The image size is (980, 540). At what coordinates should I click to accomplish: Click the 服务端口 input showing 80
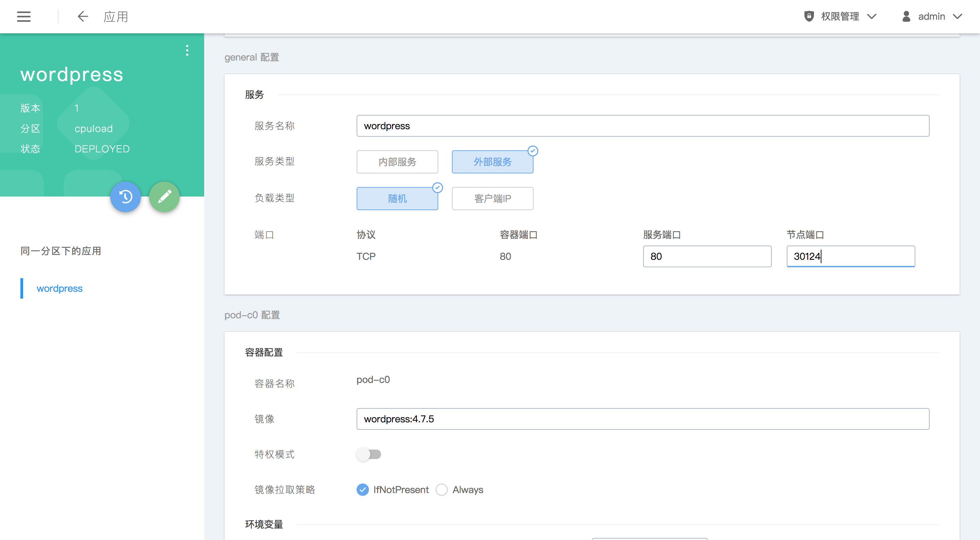pos(707,256)
